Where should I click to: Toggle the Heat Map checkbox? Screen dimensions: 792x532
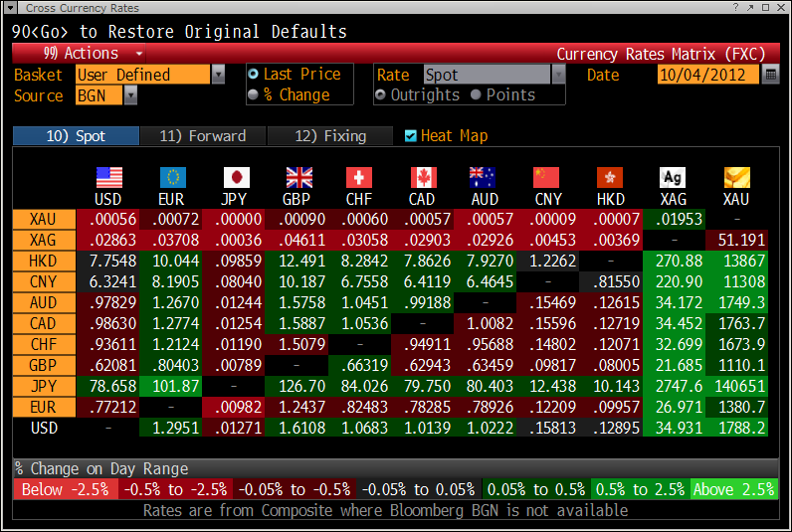click(x=411, y=136)
